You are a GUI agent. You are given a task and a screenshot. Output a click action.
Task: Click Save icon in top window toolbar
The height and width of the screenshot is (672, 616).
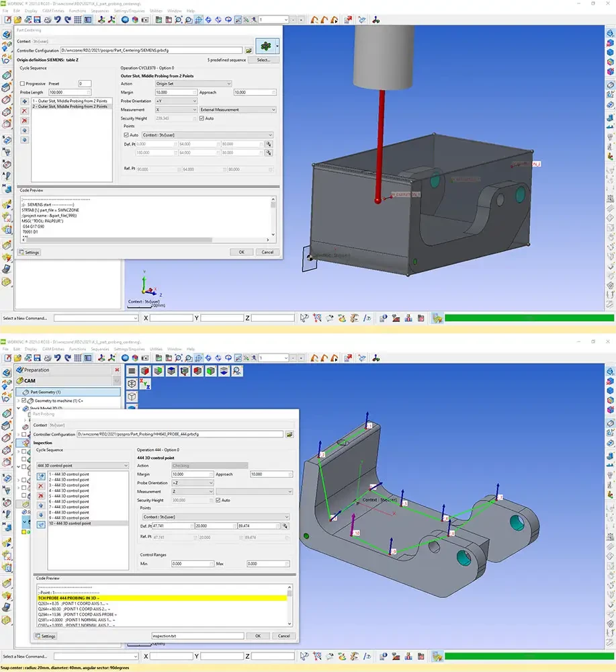pos(37,19)
